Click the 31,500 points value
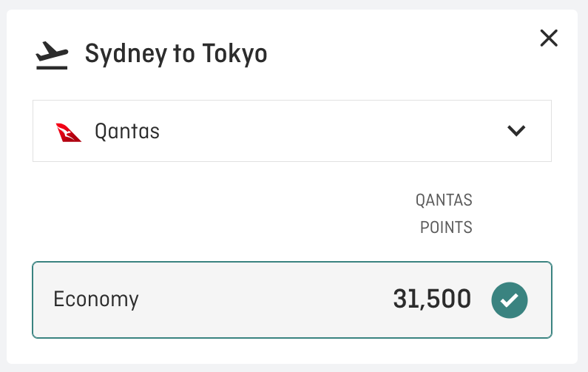Image resolution: width=588 pixels, height=372 pixels. pos(432,300)
